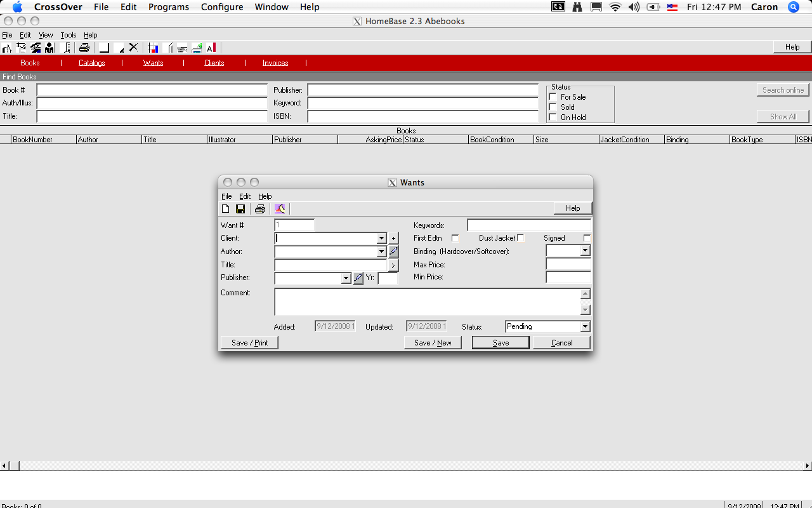Expand the Author dropdown in Wants
This screenshot has width=812, height=508.
point(381,251)
